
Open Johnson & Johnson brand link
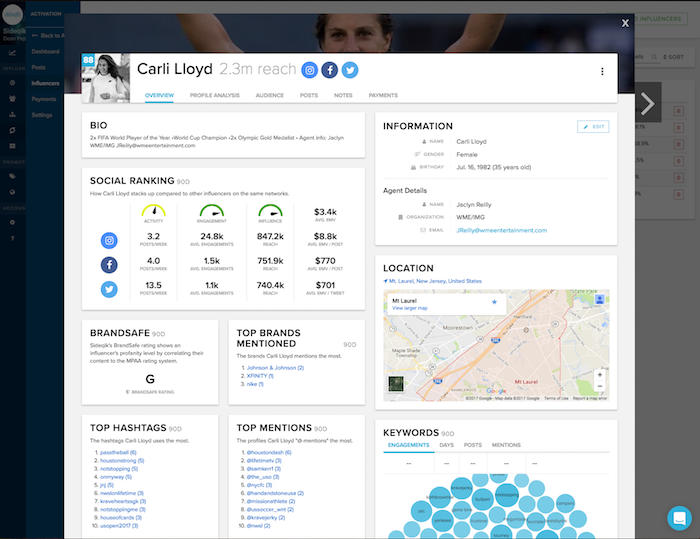click(x=275, y=368)
